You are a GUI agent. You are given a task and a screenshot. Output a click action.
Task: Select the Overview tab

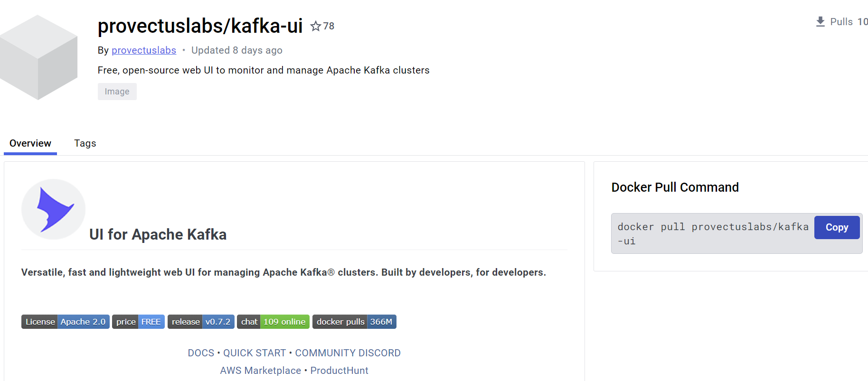30,143
